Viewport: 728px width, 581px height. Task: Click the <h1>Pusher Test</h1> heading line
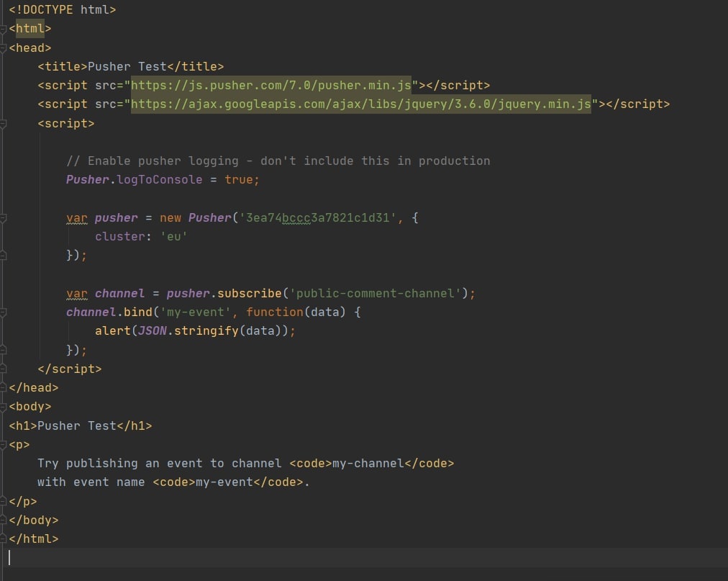click(x=81, y=425)
